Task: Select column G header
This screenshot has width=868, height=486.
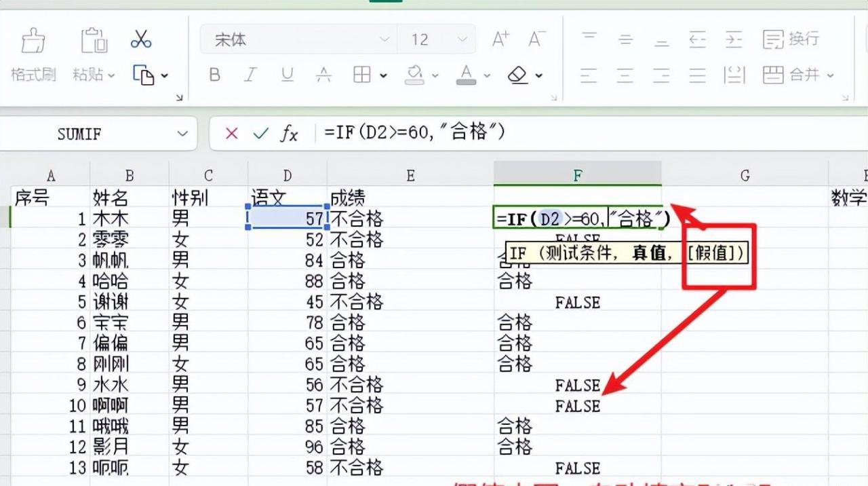Action: [745, 176]
